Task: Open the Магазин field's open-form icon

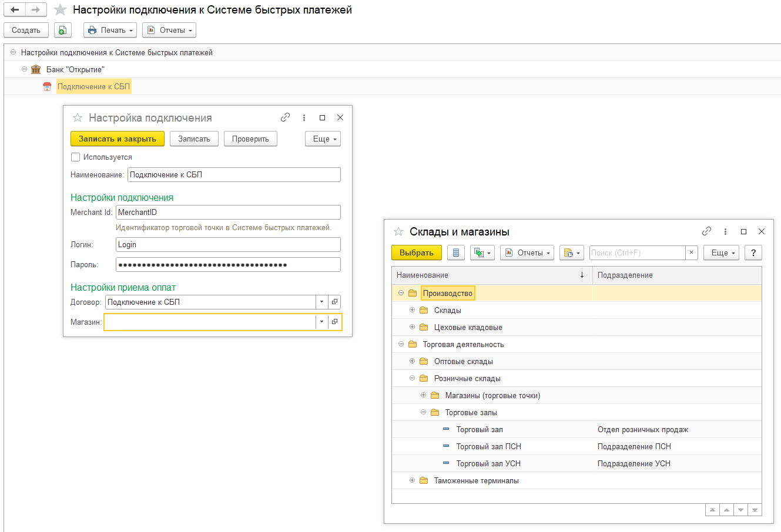Action: point(334,322)
